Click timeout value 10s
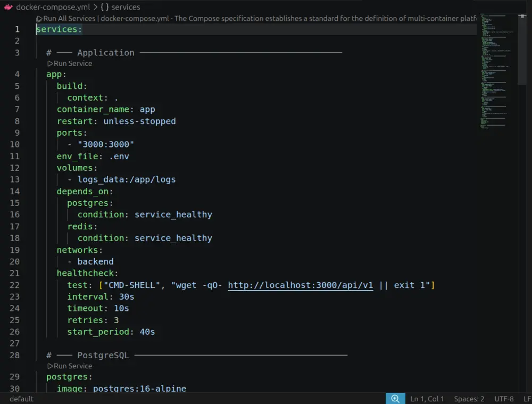 tap(121, 308)
